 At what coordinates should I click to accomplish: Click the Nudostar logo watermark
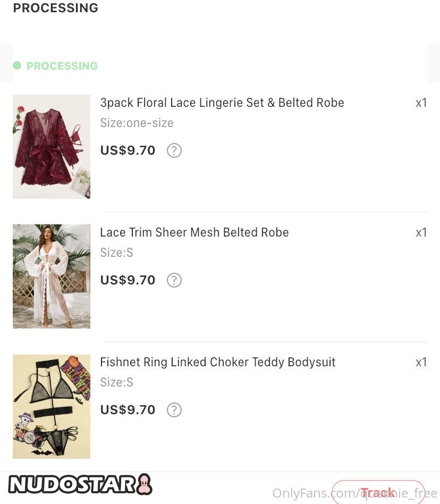(80, 485)
